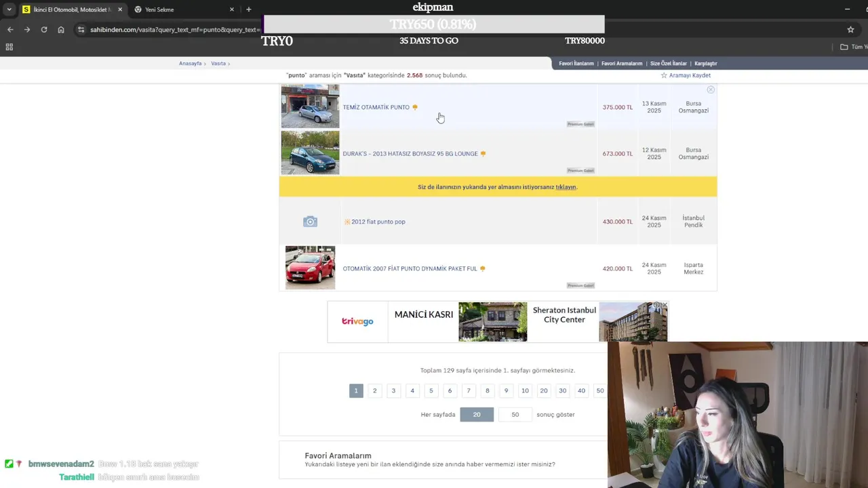Go to Anasayfa breadcrumb link
The width and height of the screenshot is (868, 488).
[x=191, y=64]
